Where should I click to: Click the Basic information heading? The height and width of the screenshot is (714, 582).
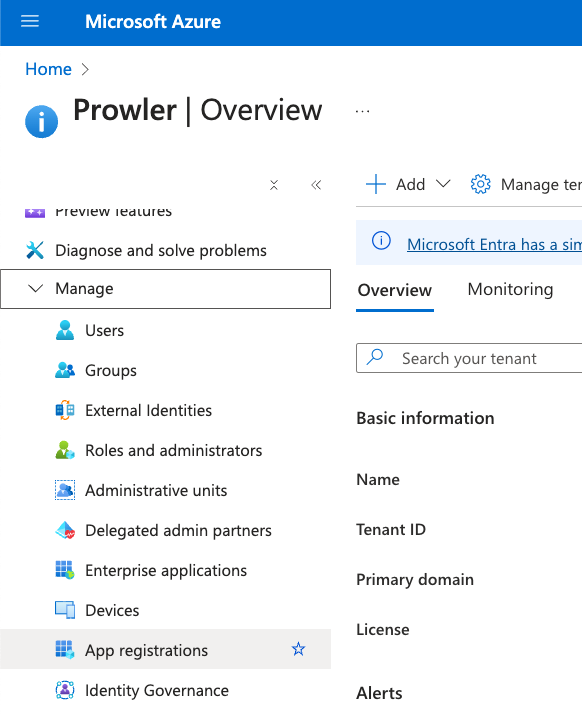pyautogui.click(x=425, y=418)
